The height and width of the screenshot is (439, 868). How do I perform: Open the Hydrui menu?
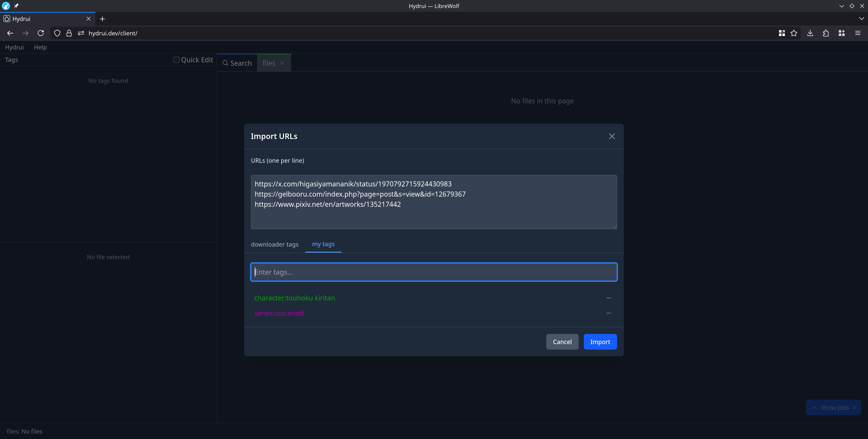click(14, 47)
